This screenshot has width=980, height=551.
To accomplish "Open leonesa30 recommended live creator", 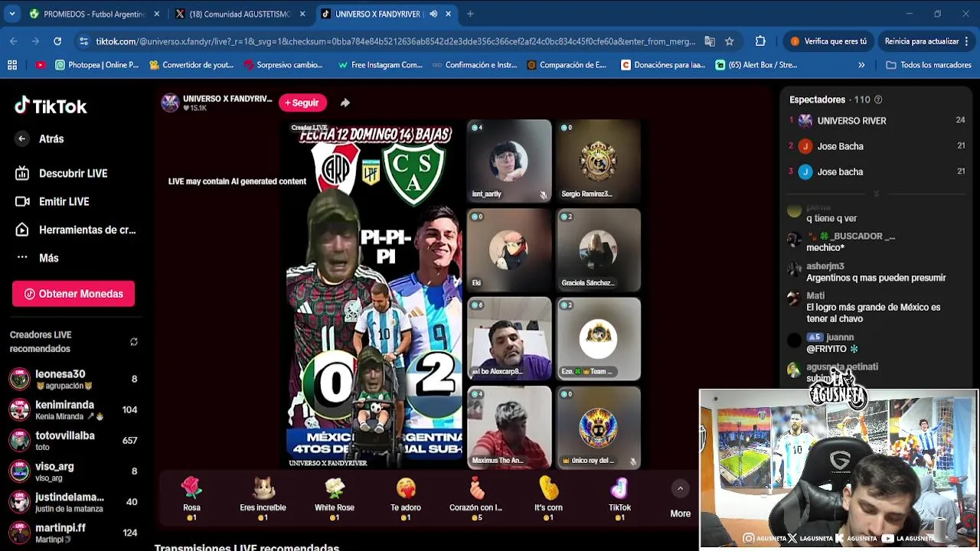I will [73, 379].
